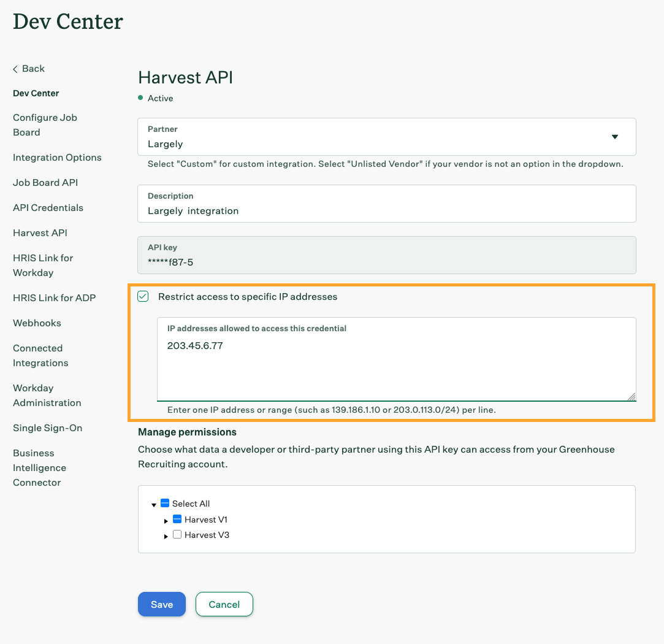664x644 pixels.
Task: Open the Partner dropdown arrow
Action: [x=614, y=137]
